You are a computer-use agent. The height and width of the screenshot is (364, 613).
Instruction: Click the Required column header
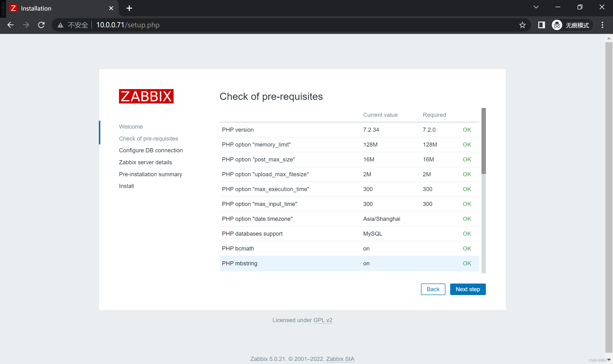[434, 115]
